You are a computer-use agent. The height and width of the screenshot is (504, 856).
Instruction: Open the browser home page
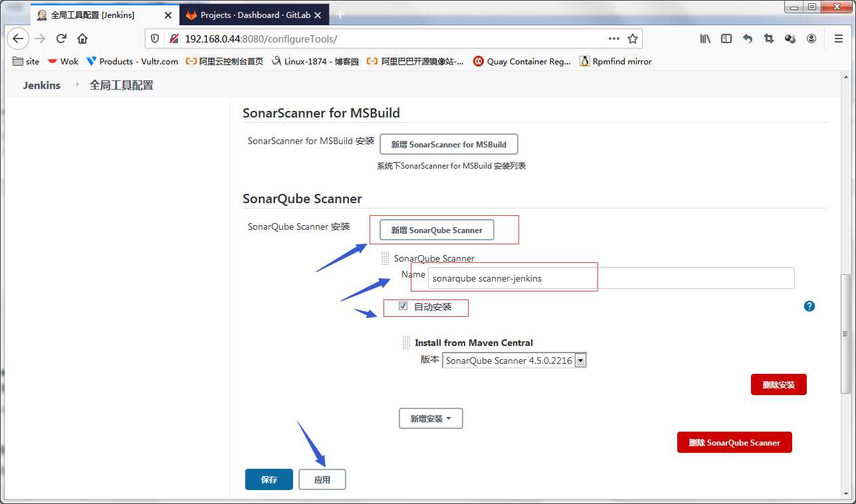coord(82,39)
